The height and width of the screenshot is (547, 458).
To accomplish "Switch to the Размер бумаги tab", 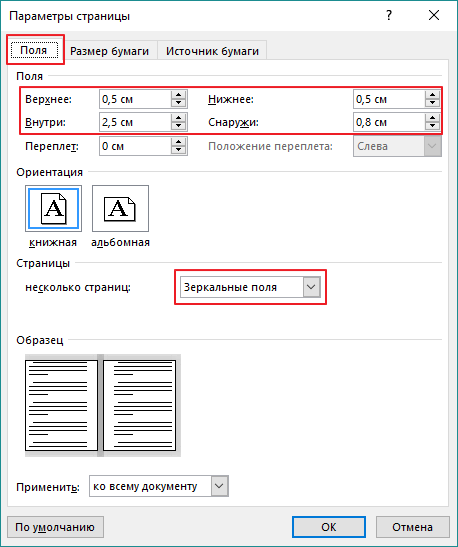I will 110,51.
